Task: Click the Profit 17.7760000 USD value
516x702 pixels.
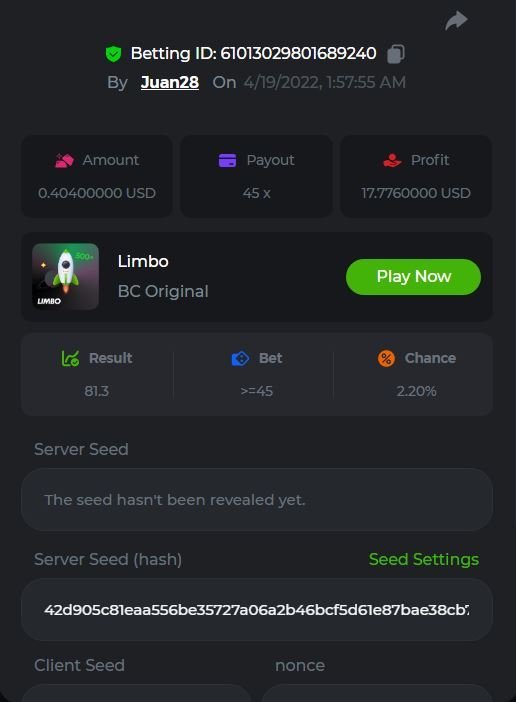Action: pos(416,193)
